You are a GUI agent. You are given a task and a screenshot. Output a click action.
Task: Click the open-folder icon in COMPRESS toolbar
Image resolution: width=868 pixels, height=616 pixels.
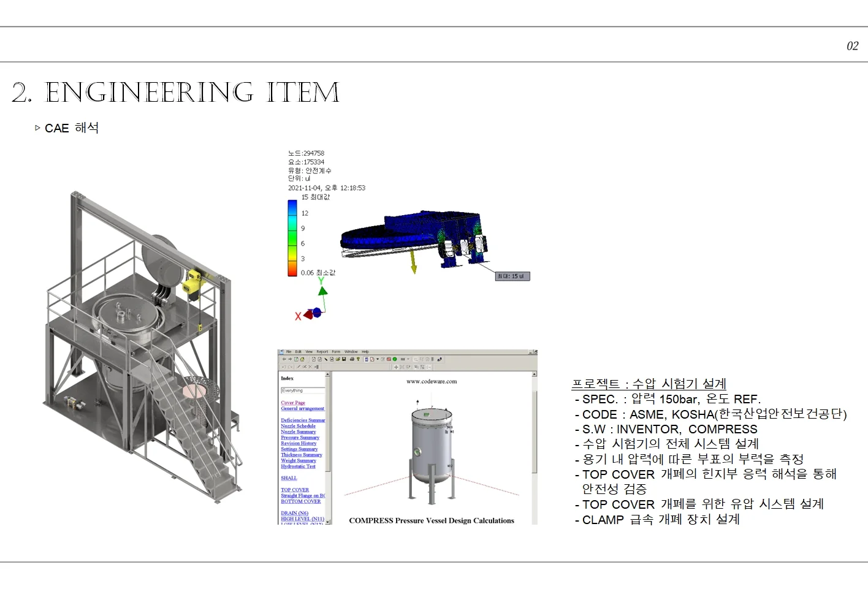(x=338, y=359)
